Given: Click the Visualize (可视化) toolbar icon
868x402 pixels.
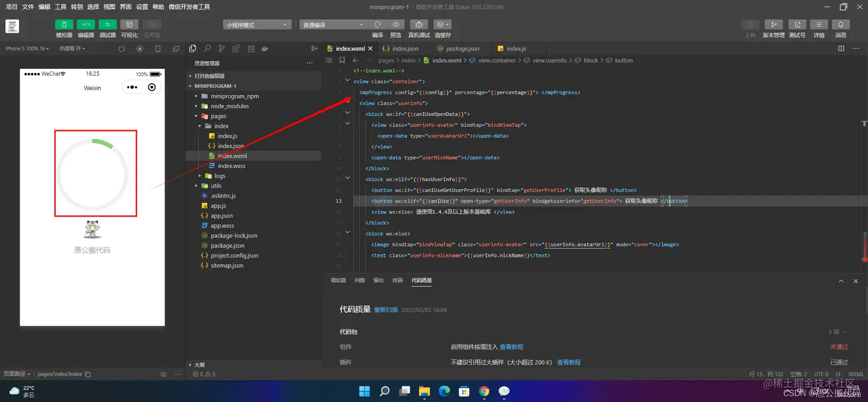Looking at the screenshot, I should click(x=129, y=25).
